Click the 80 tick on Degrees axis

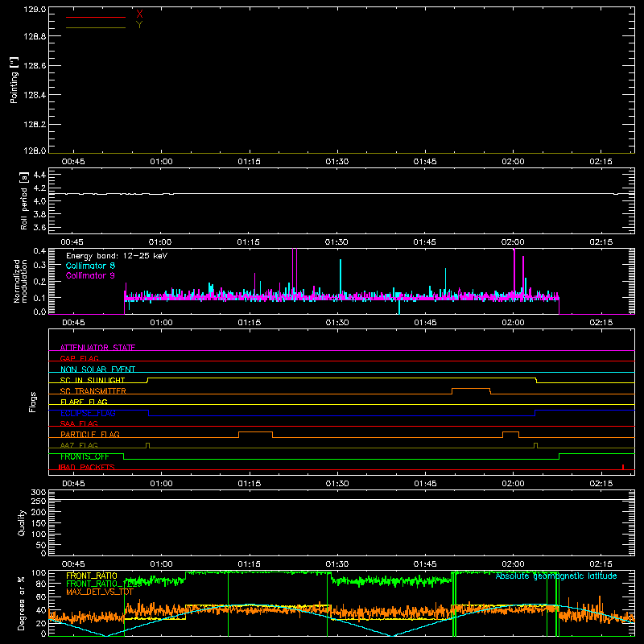point(41,584)
